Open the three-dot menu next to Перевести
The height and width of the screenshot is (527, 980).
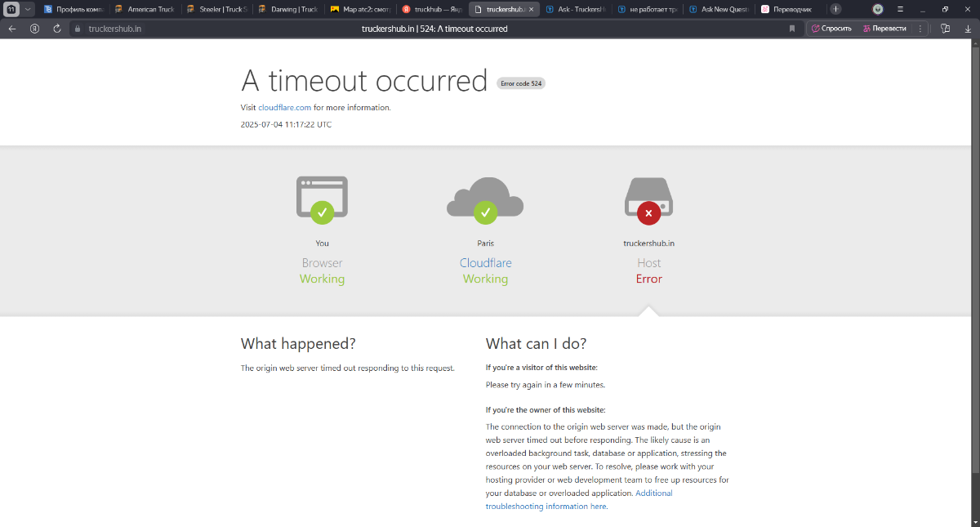point(920,29)
